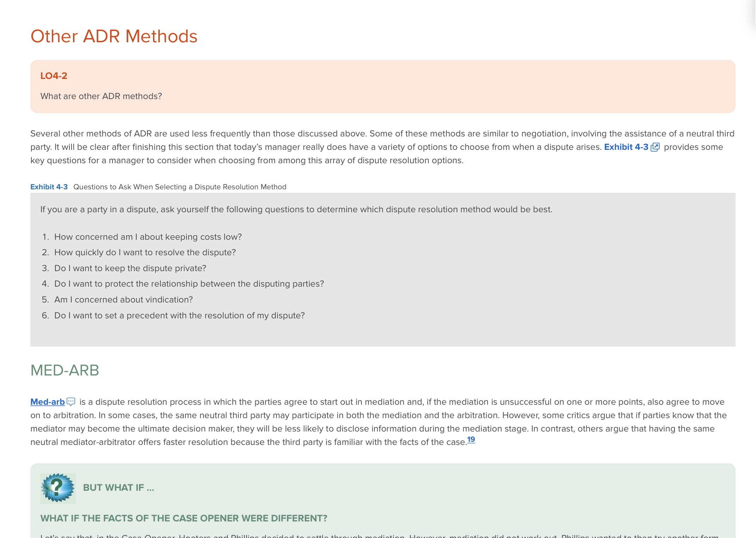
Task: Click the question mark But What If icon
Action: [x=58, y=488]
